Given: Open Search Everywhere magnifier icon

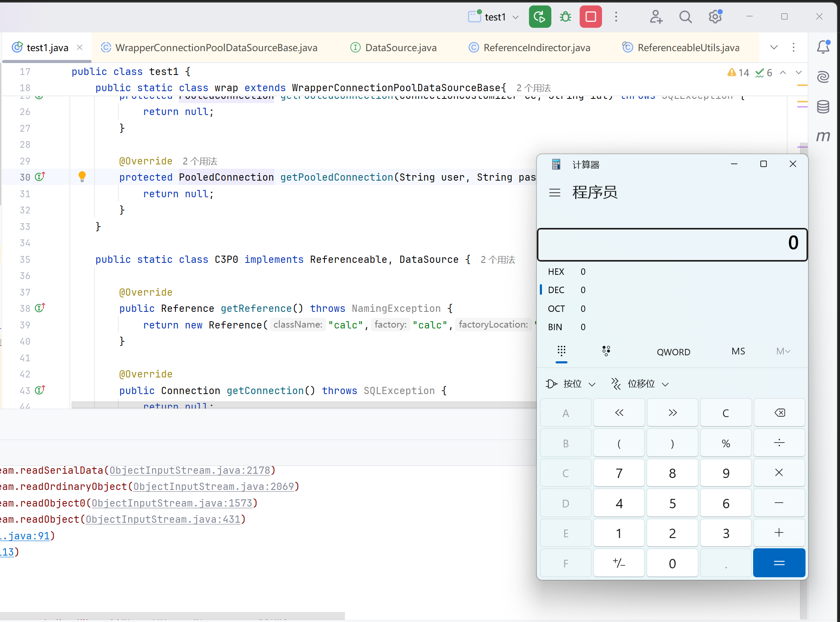Looking at the screenshot, I should 685,17.
